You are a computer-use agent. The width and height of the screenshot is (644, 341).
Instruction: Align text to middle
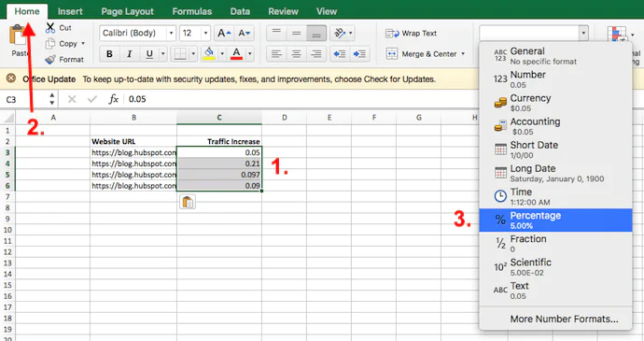click(296, 33)
